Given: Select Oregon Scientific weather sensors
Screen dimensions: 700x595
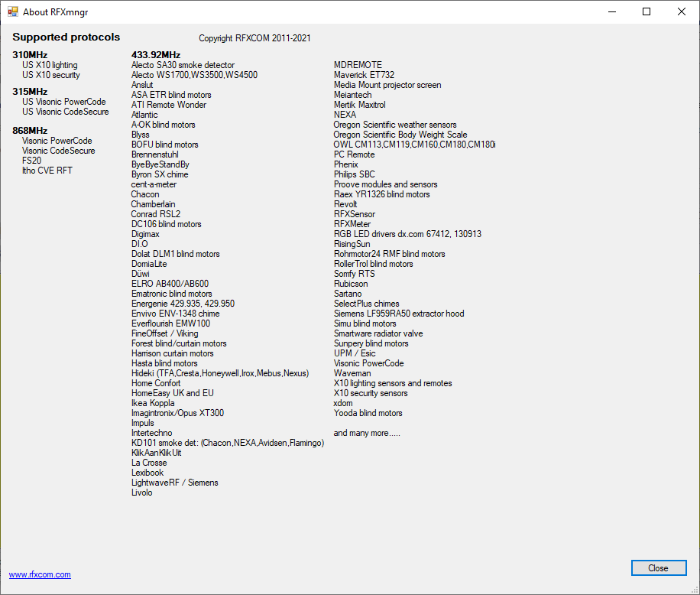Looking at the screenshot, I should pos(395,125).
